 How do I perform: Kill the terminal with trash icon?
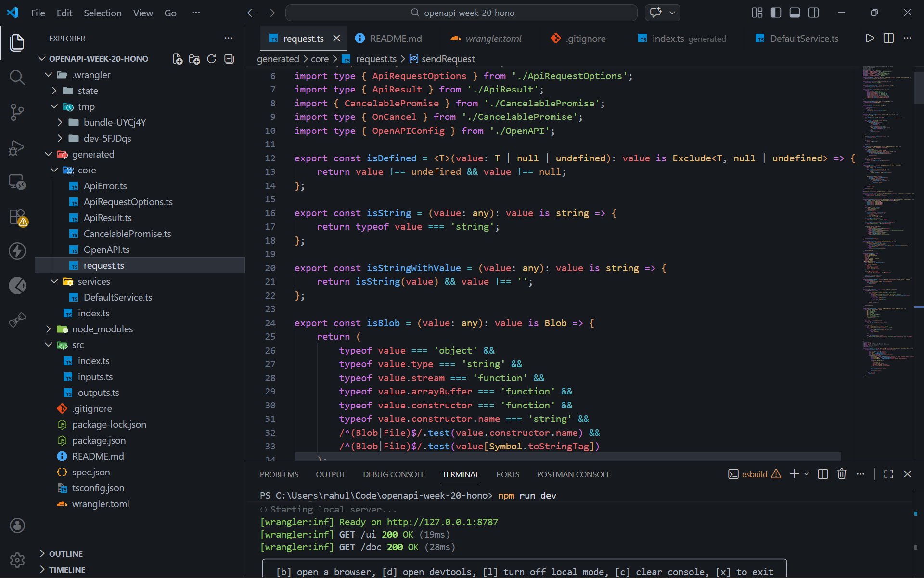point(841,474)
